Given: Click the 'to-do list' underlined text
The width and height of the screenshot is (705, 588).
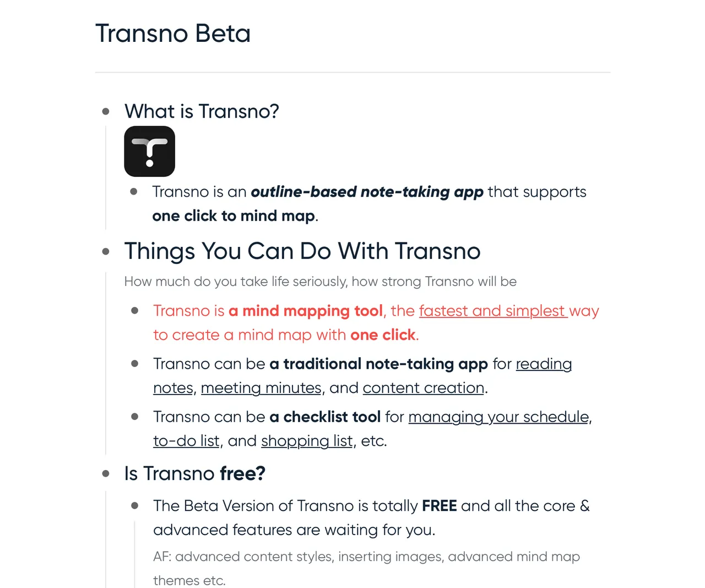Looking at the screenshot, I should click(x=186, y=441).
